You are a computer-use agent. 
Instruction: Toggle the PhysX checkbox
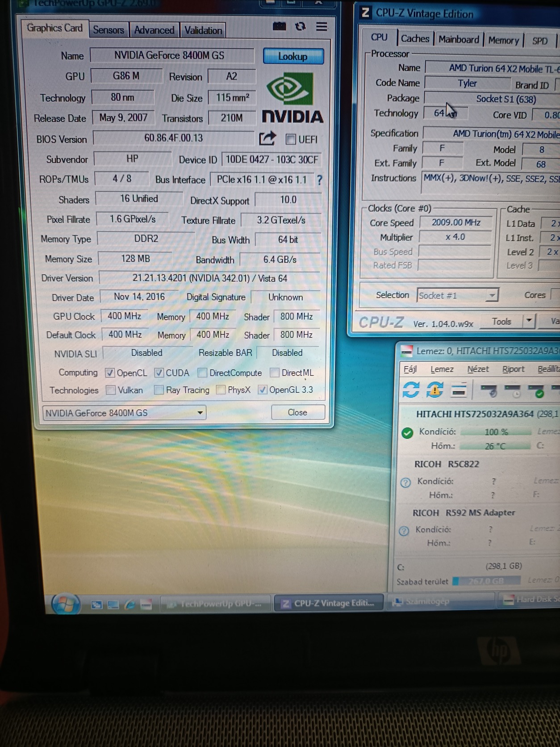click(221, 390)
